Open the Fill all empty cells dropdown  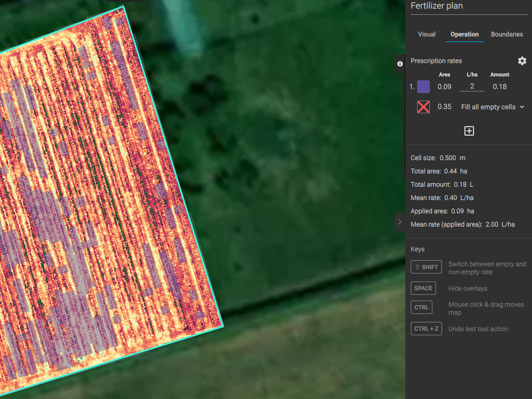[x=492, y=106]
